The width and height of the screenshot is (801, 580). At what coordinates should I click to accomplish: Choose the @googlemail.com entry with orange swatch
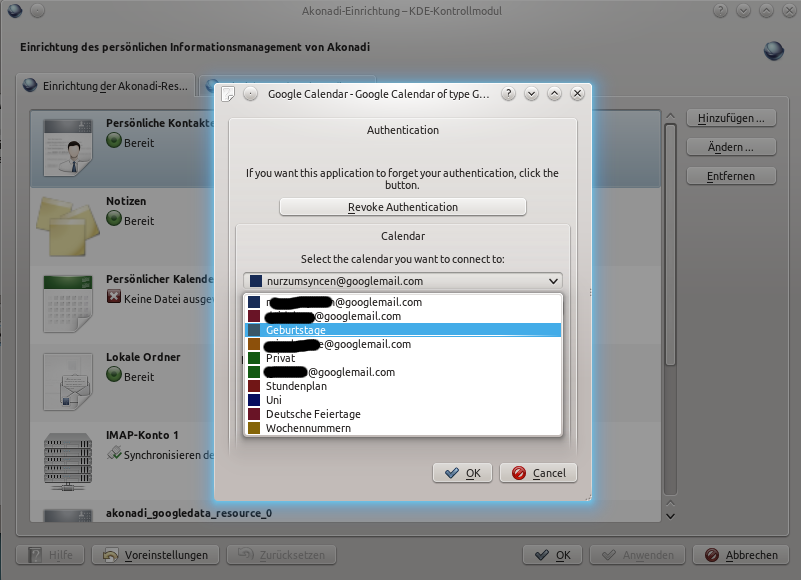click(x=403, y=344)
